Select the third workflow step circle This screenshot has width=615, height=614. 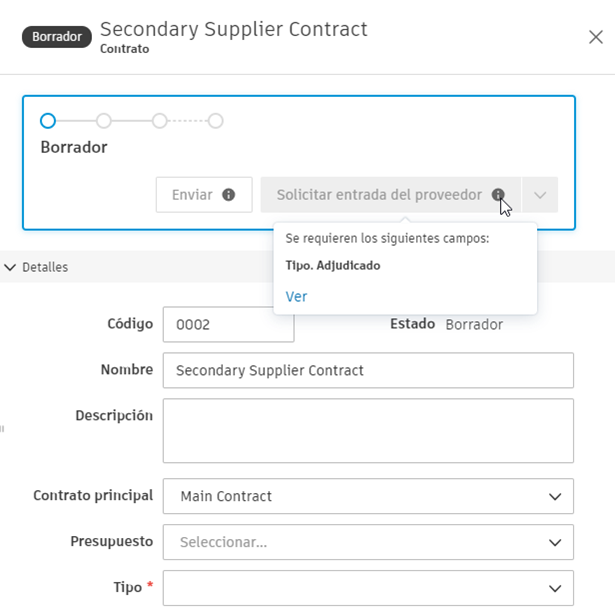coord(159,121)
